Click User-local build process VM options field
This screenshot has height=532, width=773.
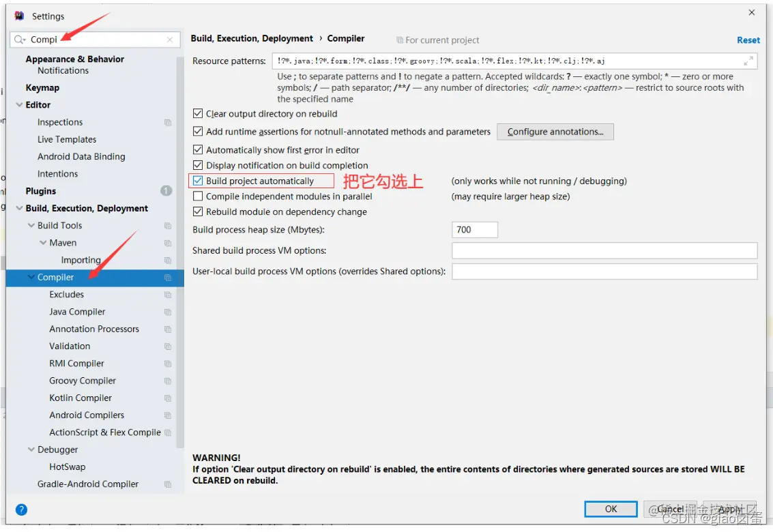(x=604, y=271)
